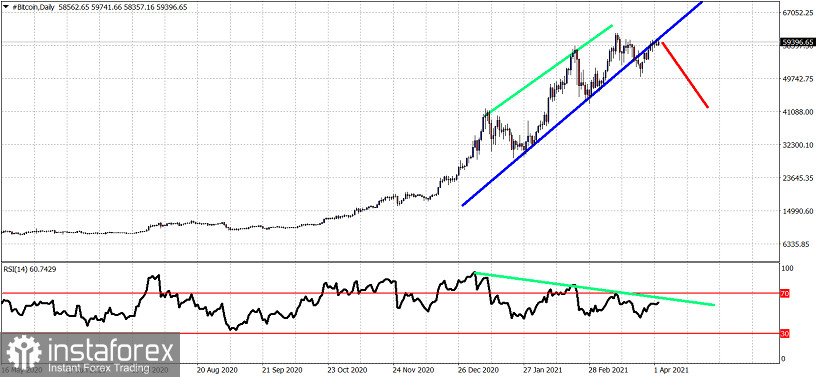The image size is (820, 377).
Task: Click the 27 Jan 2021 date label
Action: pyautogui.click(x=544, y=369)
